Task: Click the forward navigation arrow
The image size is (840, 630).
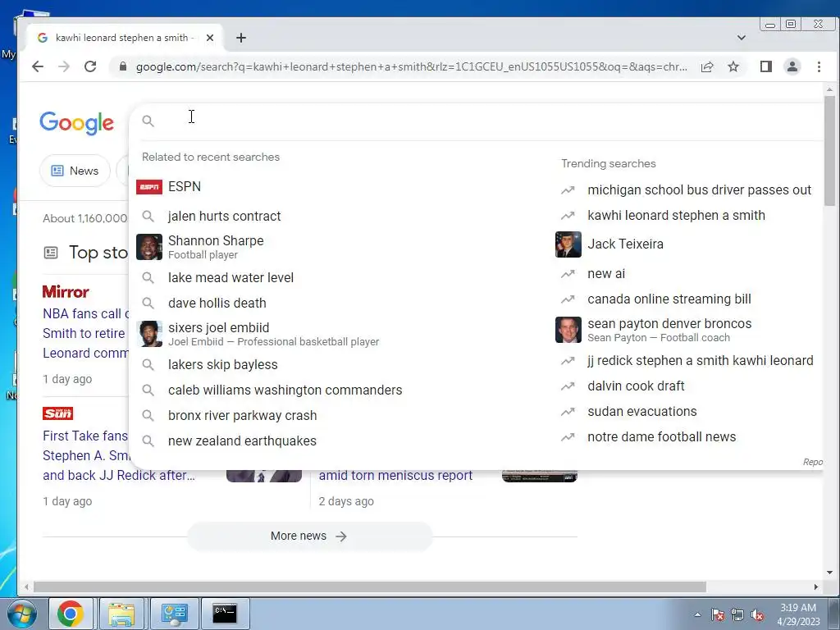Action: pos(64,66)
